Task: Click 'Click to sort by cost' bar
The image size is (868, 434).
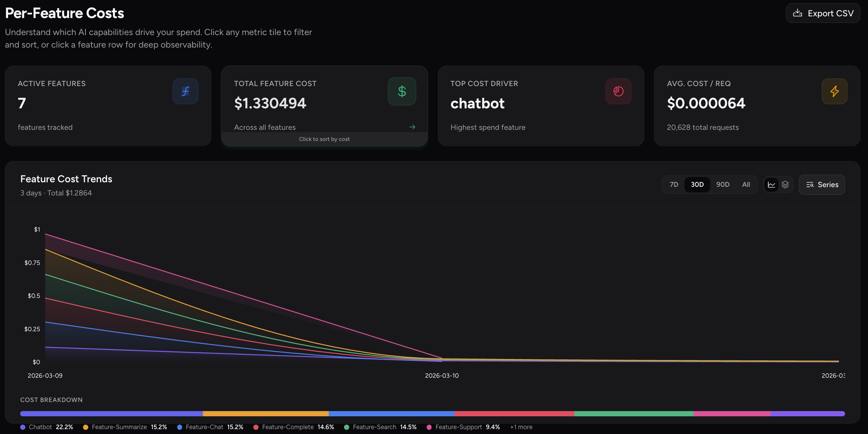Action: pos(324,139)
